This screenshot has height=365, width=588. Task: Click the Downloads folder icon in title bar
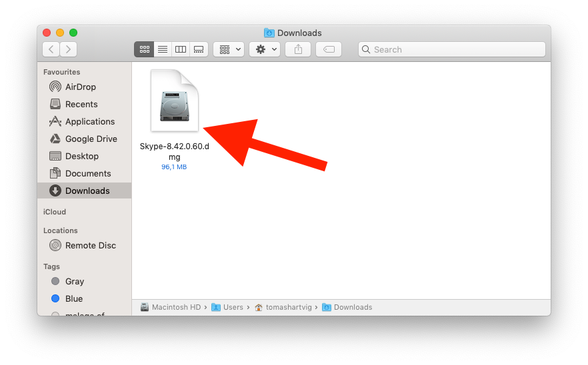pos(269,33)
